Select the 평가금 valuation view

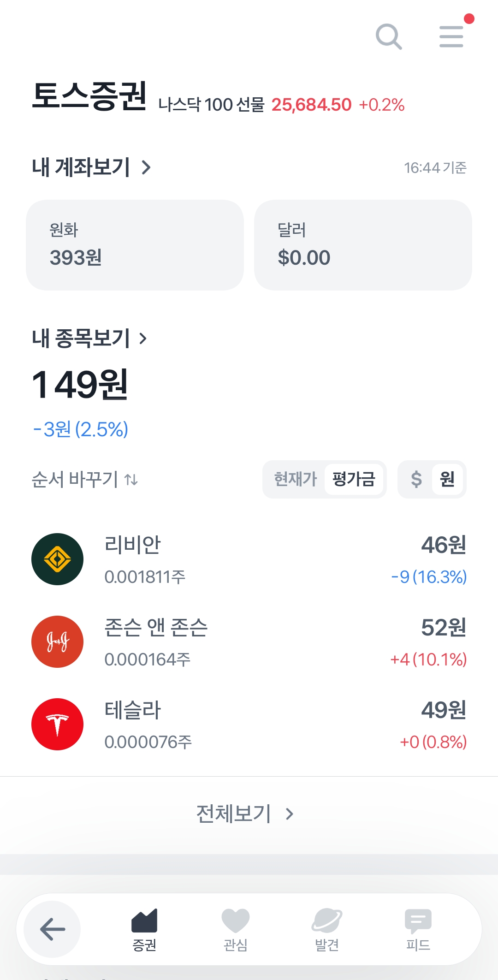tap(354, 479)
